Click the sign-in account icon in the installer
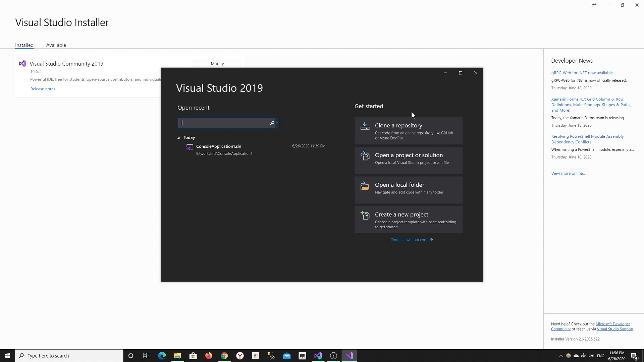 point(594,5)
